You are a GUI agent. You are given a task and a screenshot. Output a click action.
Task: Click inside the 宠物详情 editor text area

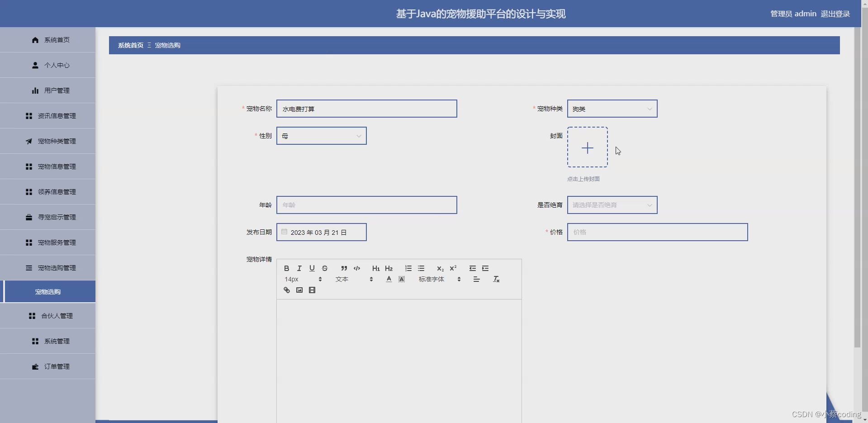[x=399, y=361]
